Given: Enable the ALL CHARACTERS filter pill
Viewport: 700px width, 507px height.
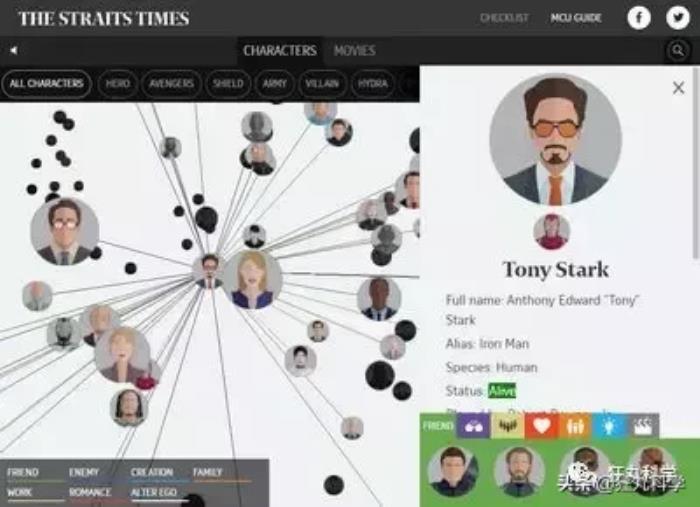Looking at the screenshot, I should click(46, 83).
